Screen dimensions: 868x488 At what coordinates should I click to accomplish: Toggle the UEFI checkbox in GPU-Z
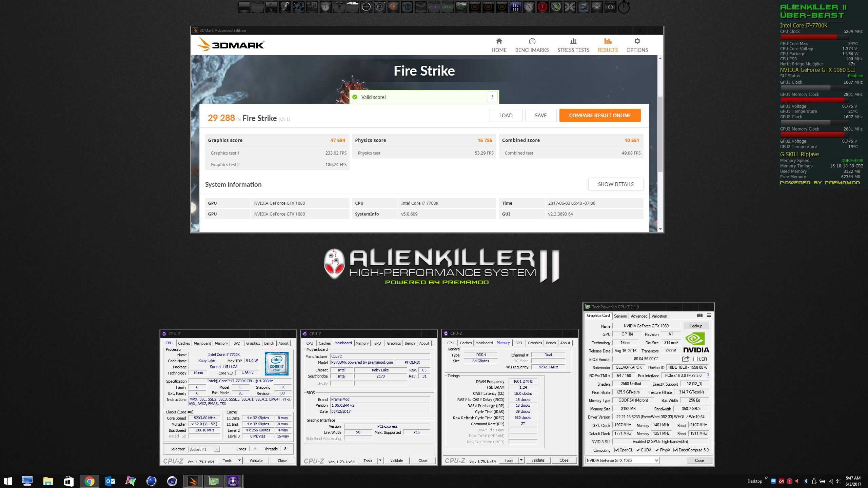[695, 359]
